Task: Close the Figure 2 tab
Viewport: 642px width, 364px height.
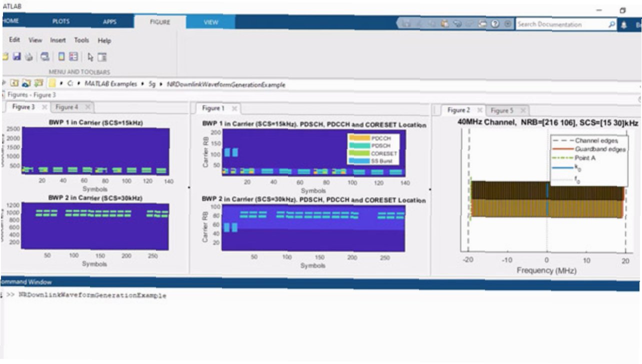Action: 479,110
